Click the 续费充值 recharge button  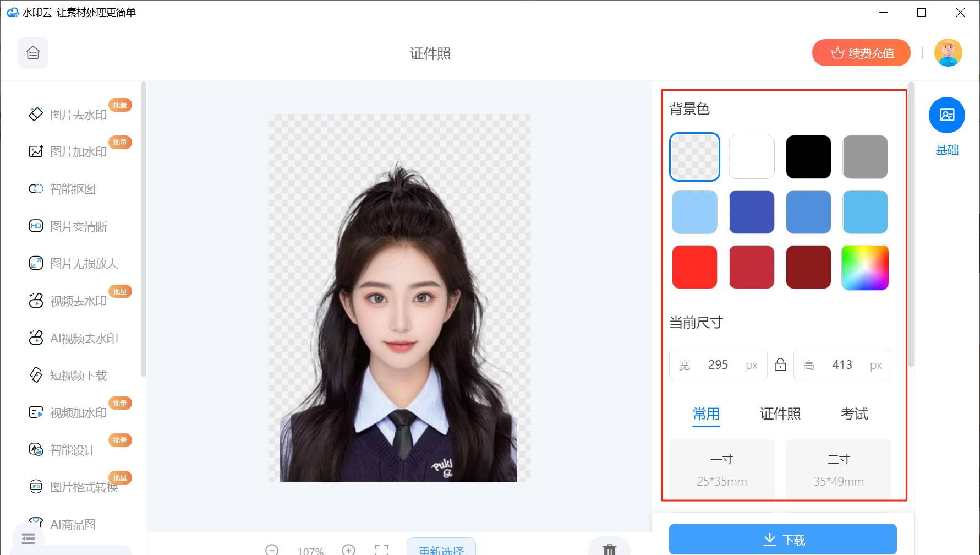click(x=861, y=53)
